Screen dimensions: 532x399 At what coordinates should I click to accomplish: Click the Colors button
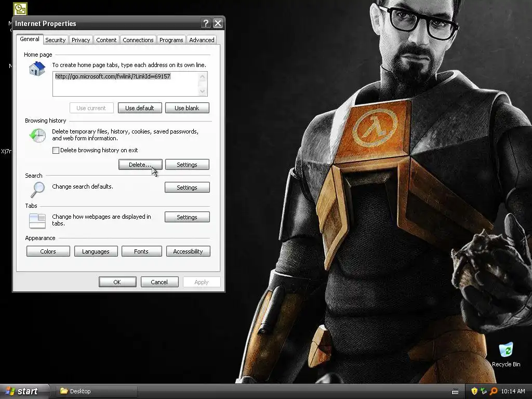(x=48, y=251)
